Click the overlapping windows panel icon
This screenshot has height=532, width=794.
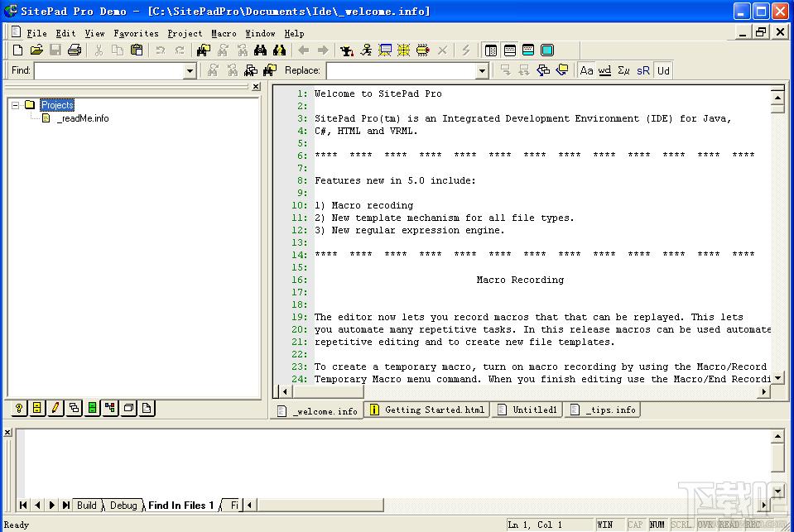pyautogui.click(x=74, y=408)
